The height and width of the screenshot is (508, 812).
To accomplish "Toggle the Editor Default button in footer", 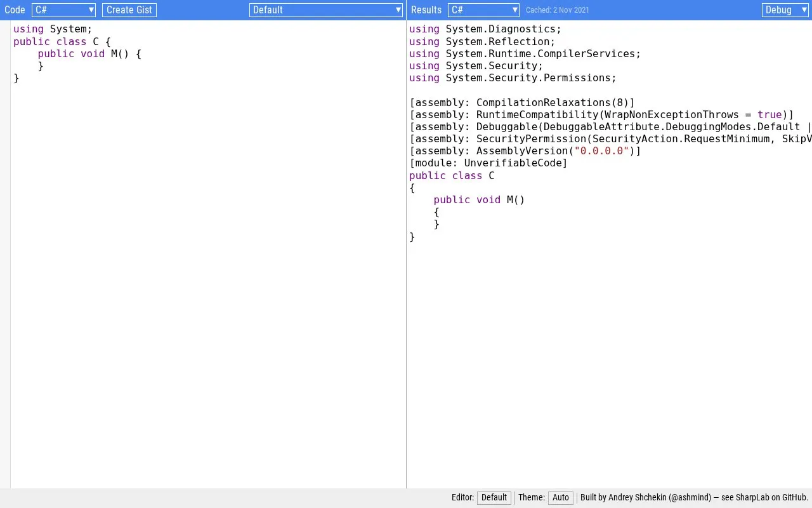I will 494,498.
